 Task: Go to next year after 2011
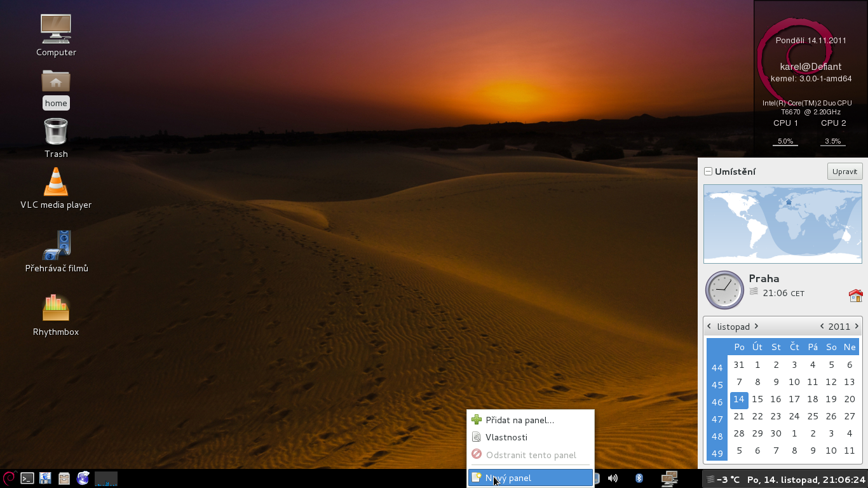[857, 327]
